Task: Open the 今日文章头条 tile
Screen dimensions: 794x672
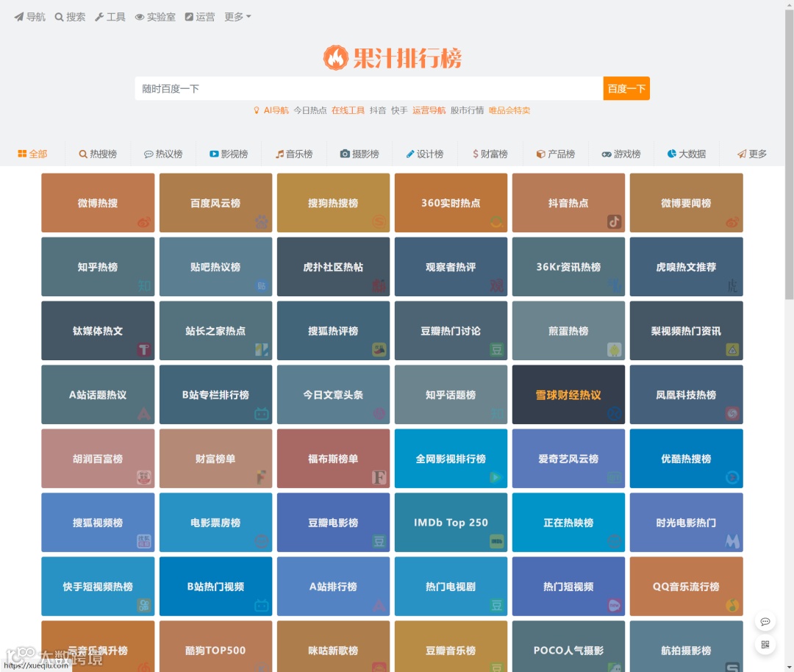Action: click(333, 395)
